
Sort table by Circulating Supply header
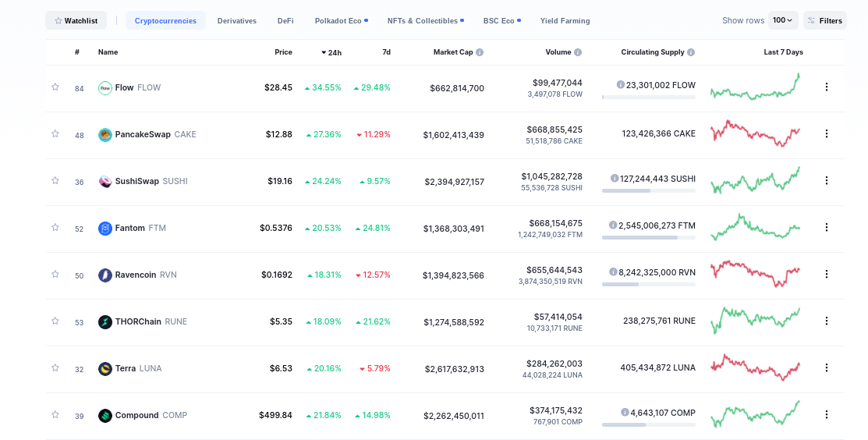[x=653, y=52]
